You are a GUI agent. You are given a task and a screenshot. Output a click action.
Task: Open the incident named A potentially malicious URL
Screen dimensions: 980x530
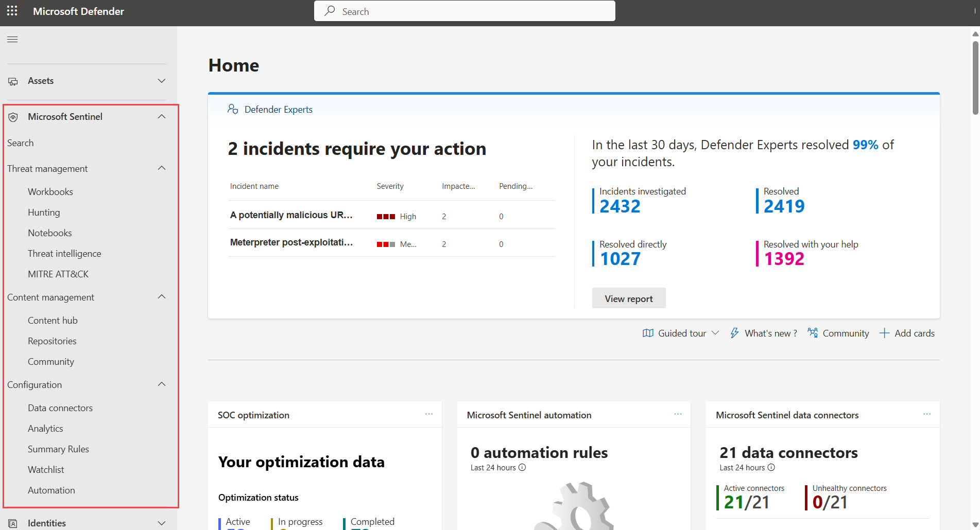pos(291,215)
